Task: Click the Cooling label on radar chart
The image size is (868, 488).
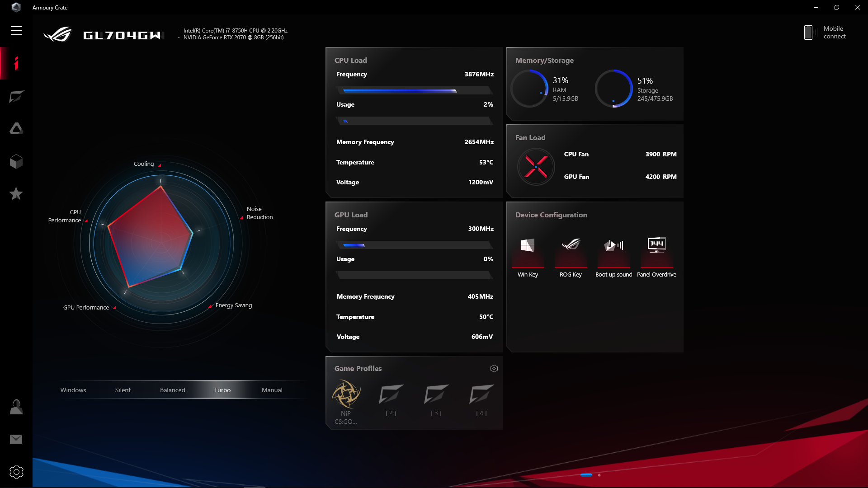Action: (144, 164)
